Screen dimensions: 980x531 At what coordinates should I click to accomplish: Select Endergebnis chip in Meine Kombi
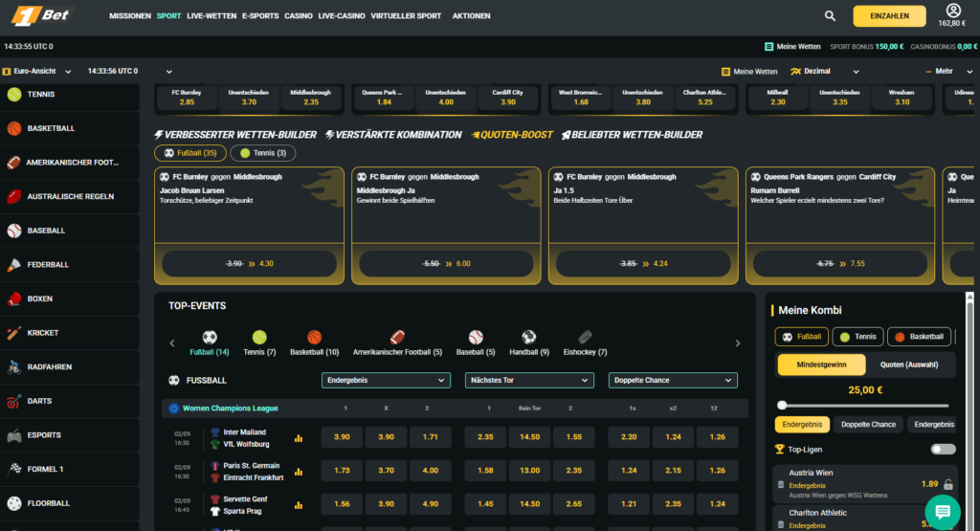802,425
